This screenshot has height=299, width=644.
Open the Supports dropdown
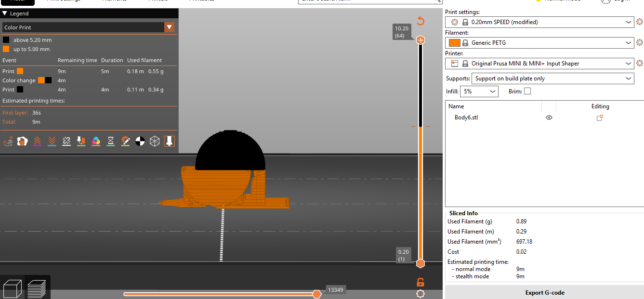pos(553,78)
